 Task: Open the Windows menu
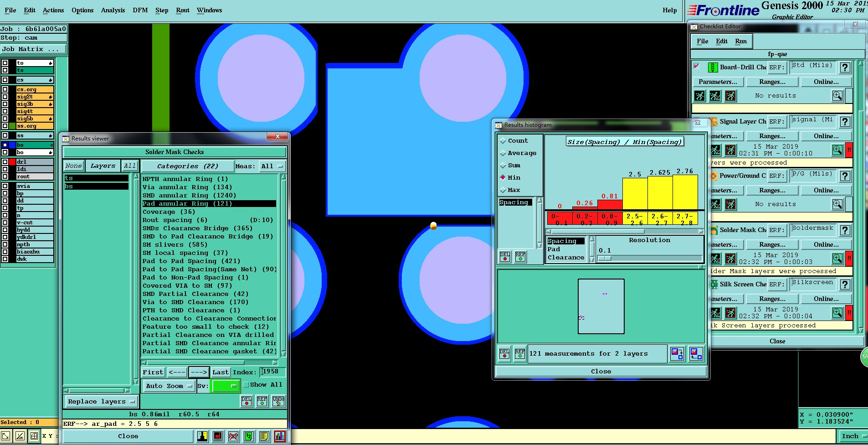coord(210,10)
